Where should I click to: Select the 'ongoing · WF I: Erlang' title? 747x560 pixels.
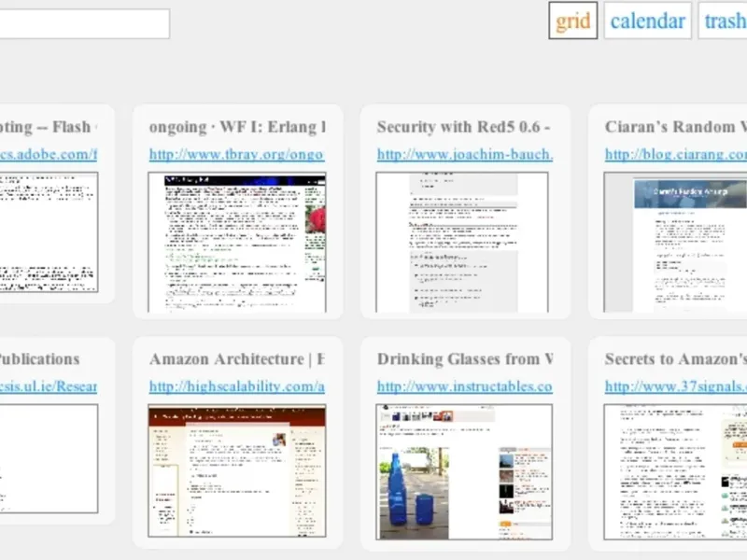(237, 127)
